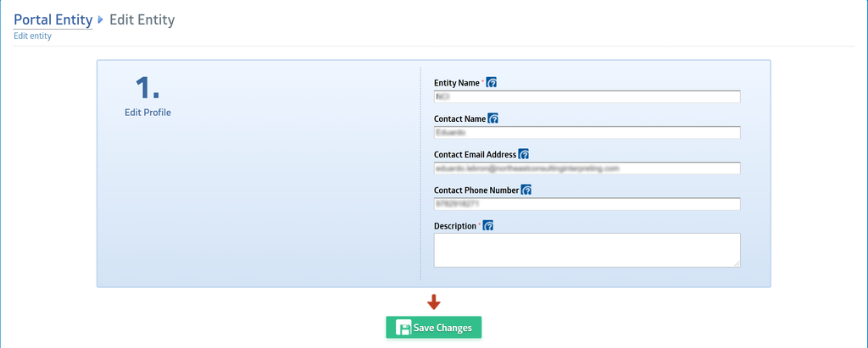This screenshot has width=868, height=348.
Task: Click the Contact Phone Number input
Action: [587, 204]
